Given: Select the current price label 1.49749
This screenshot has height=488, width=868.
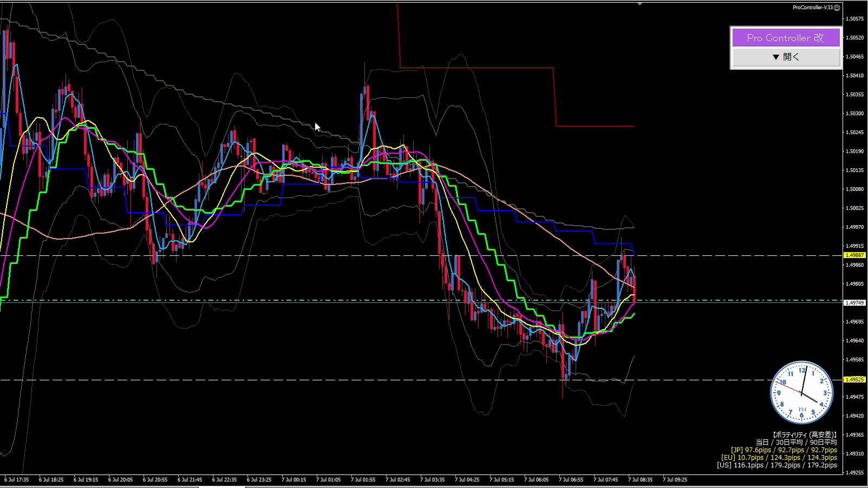Looking at the screenshot, I should 854,303.
